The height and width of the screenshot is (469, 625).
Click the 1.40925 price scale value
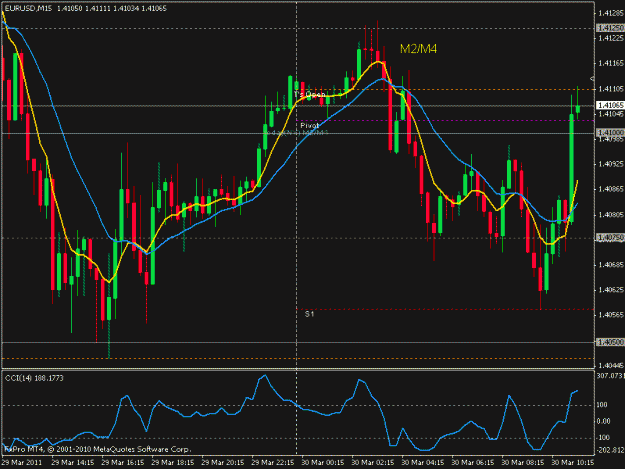[610, 164]
